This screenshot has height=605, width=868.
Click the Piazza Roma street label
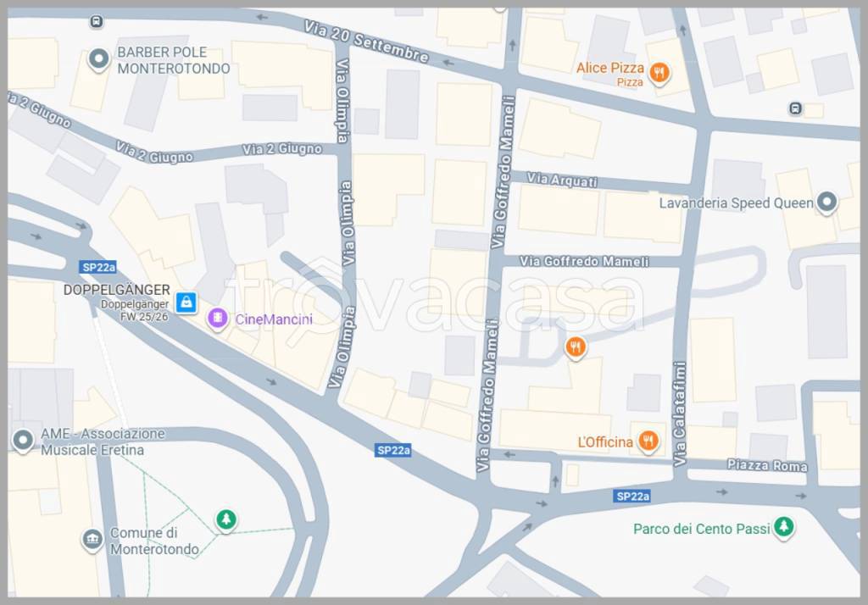767,465
